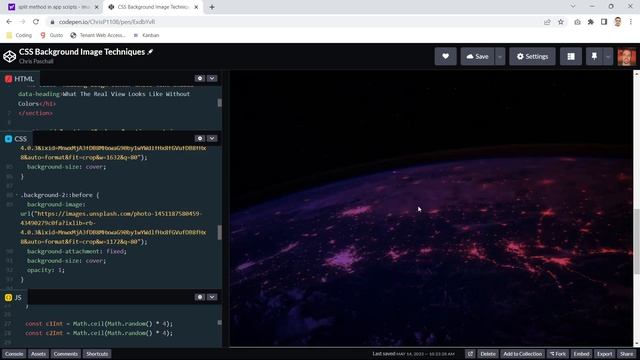The height and width of the screenshot is (360, 640).
Task: Toggle browser side panel icon
Action: coord(604,22)
